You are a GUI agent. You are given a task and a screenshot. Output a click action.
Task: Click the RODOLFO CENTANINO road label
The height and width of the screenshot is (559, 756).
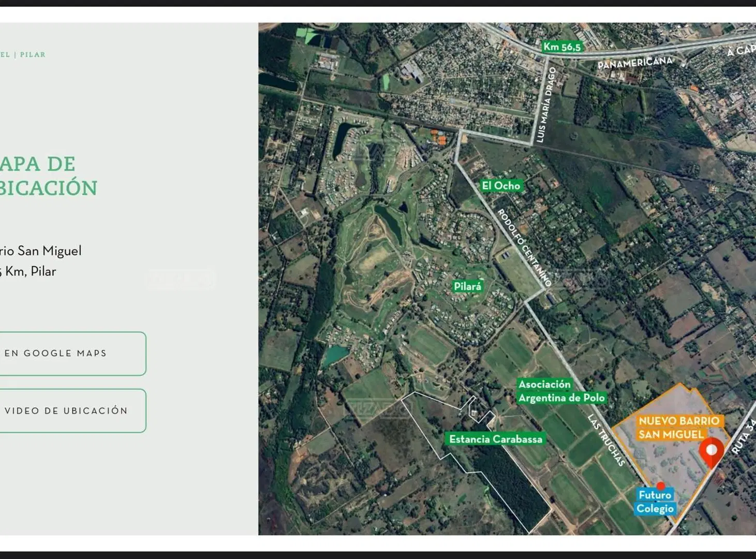[x=524, y=247]
